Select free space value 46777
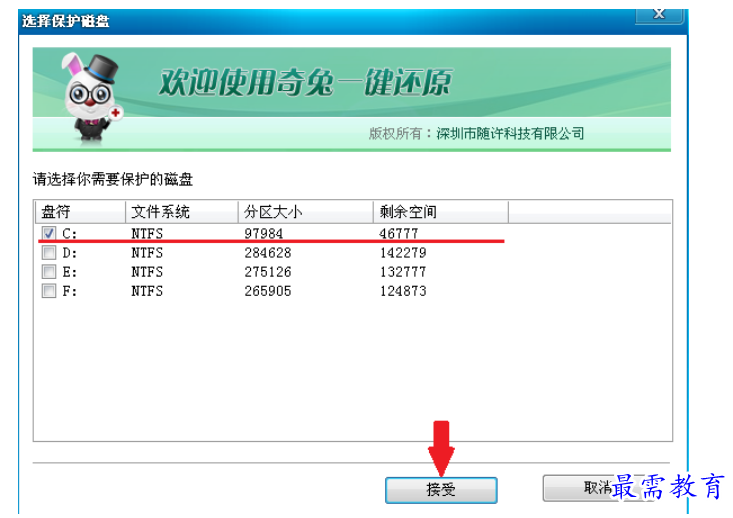The image size is (733, 518). coord(399,233)
